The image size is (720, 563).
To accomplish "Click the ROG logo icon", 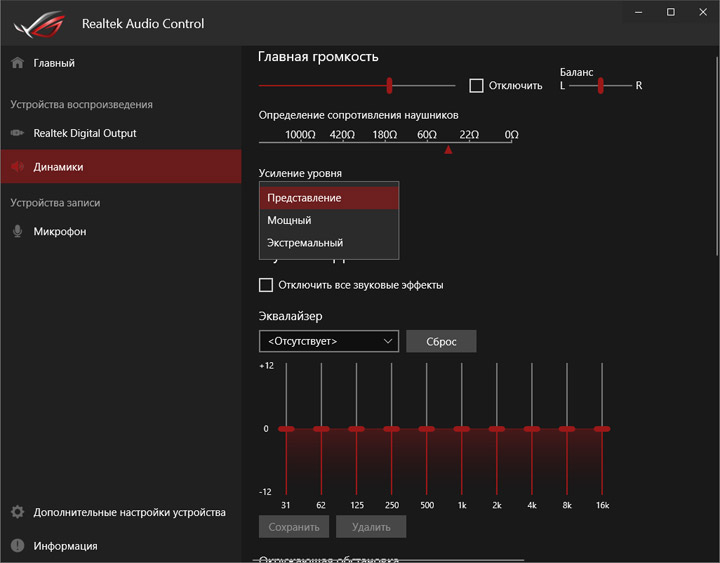I will tap(39, 24).
